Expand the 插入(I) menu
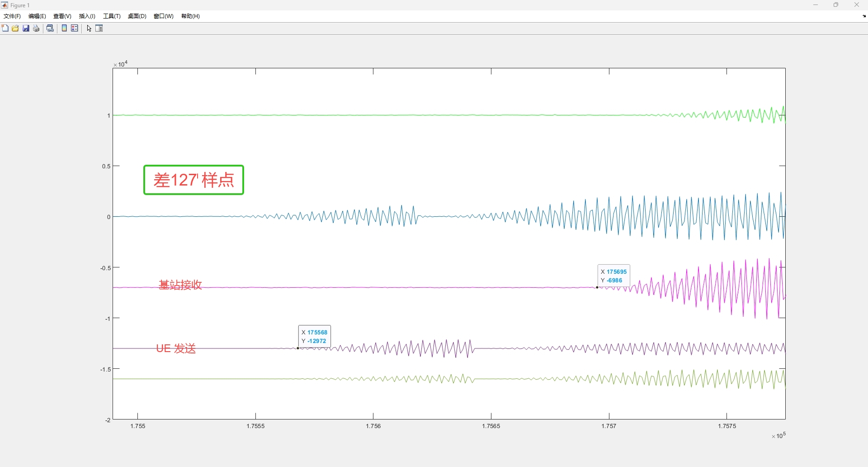The height and width of the screenshot is (467, 868). point(87,16)
